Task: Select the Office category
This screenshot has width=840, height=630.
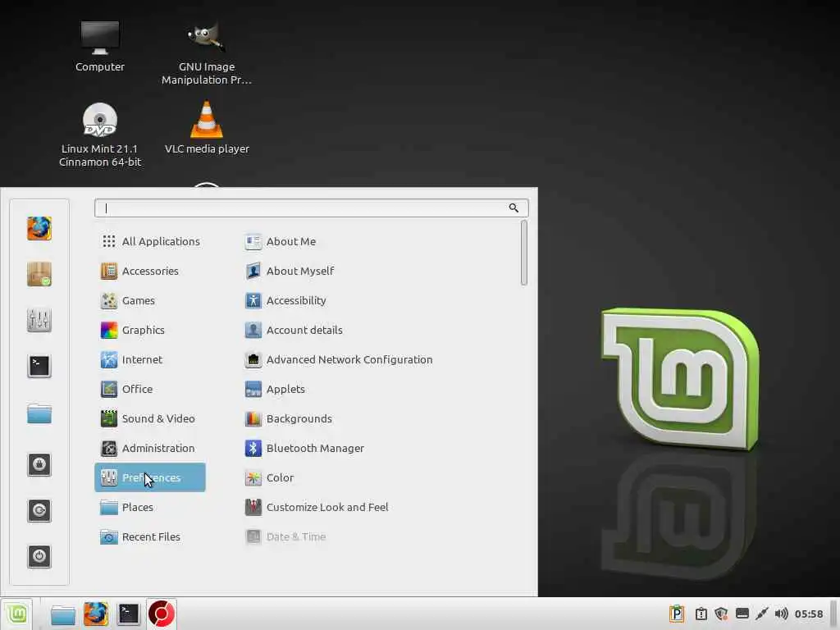Action: 150,389
